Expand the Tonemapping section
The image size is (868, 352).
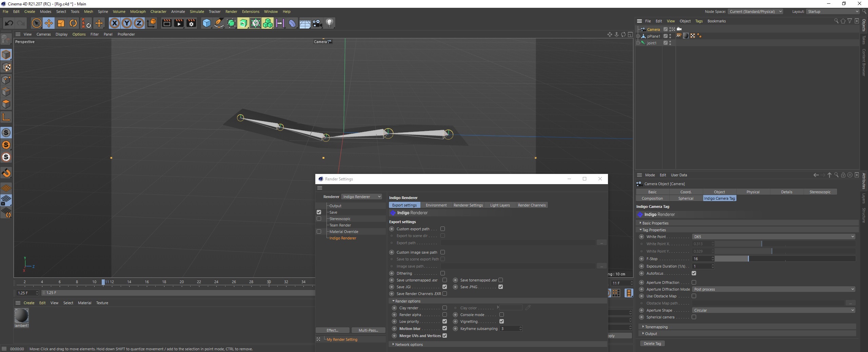point(656,327)
